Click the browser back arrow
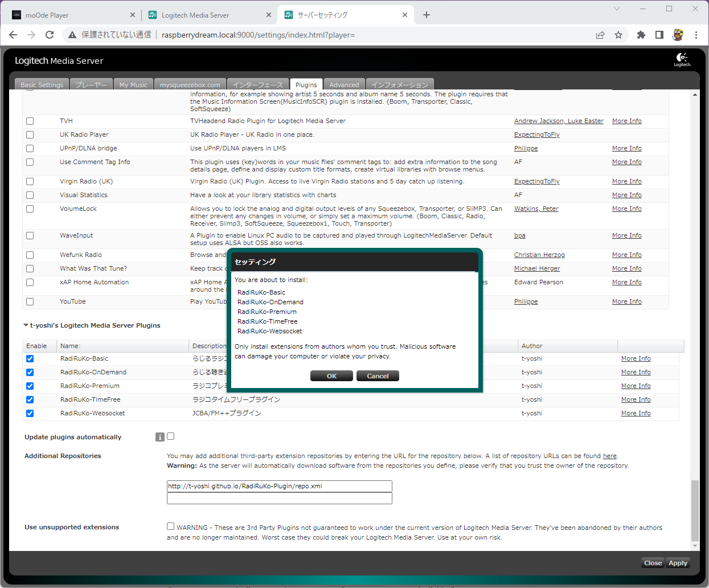The width and height of the screenshot is (709, 588). 13,35
